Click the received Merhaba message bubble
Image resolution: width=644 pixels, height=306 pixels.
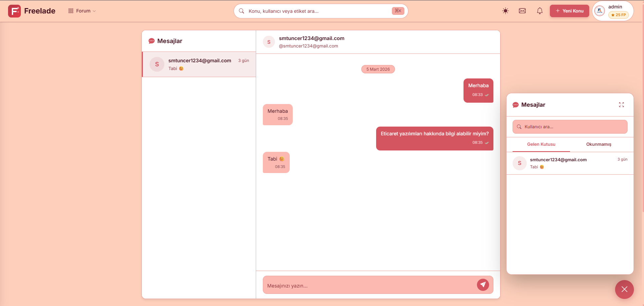(278, 115)
